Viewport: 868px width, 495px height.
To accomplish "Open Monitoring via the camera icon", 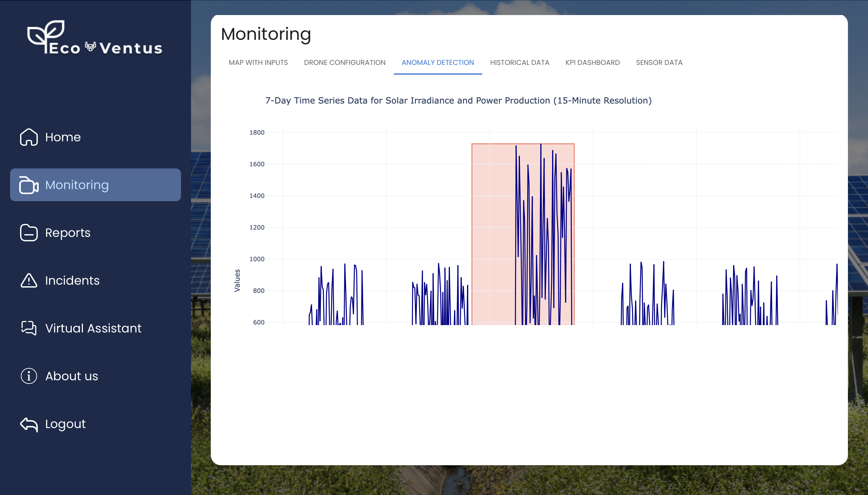I will (x=29, y=185).
